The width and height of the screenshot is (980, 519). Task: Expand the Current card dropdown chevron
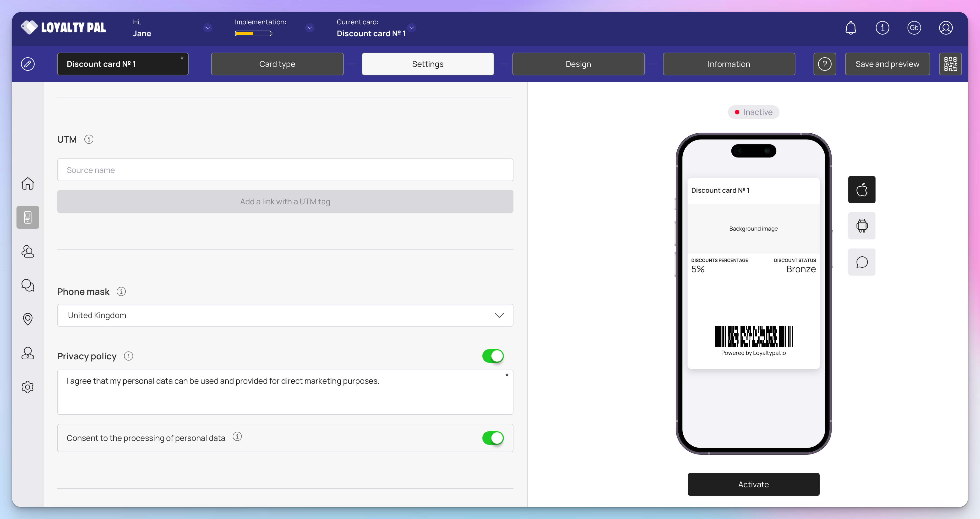tap(411, 28)
